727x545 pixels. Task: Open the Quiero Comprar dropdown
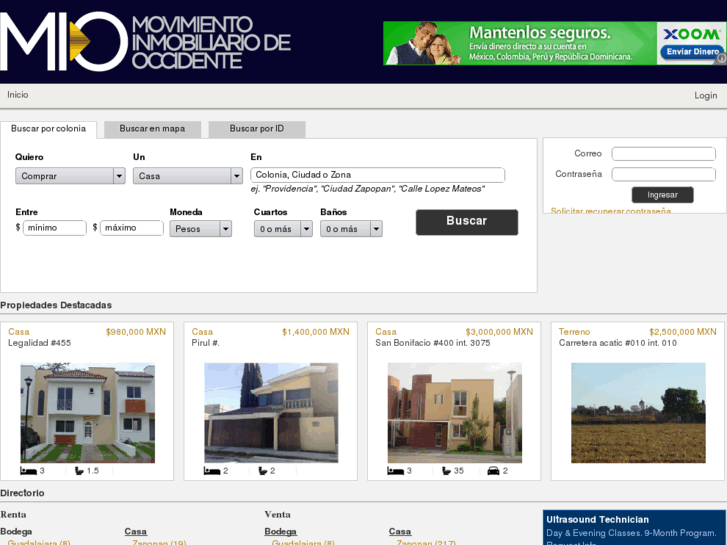(x=70, y=176)
